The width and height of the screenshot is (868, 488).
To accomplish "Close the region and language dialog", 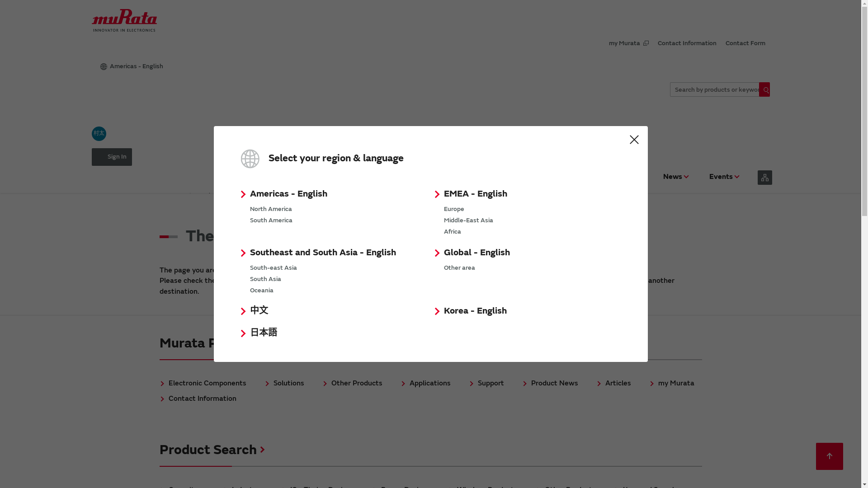I will pos(634,140).
